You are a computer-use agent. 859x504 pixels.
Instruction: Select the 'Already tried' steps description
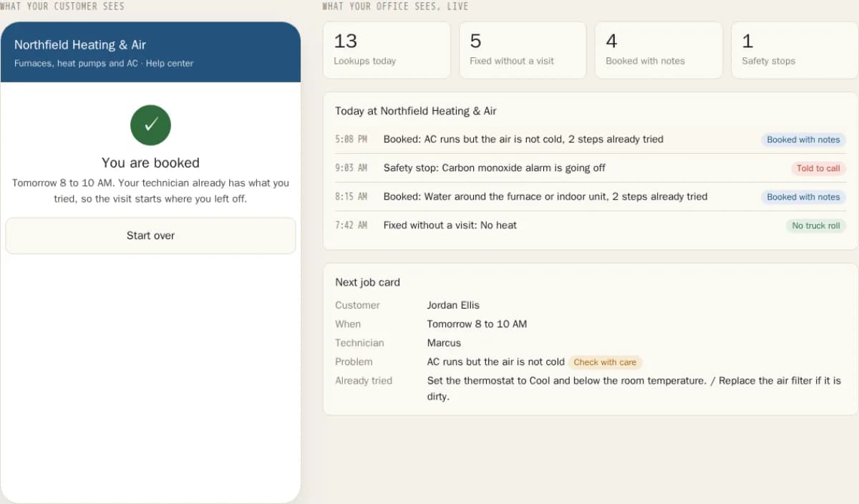click(x=634, y=388)
